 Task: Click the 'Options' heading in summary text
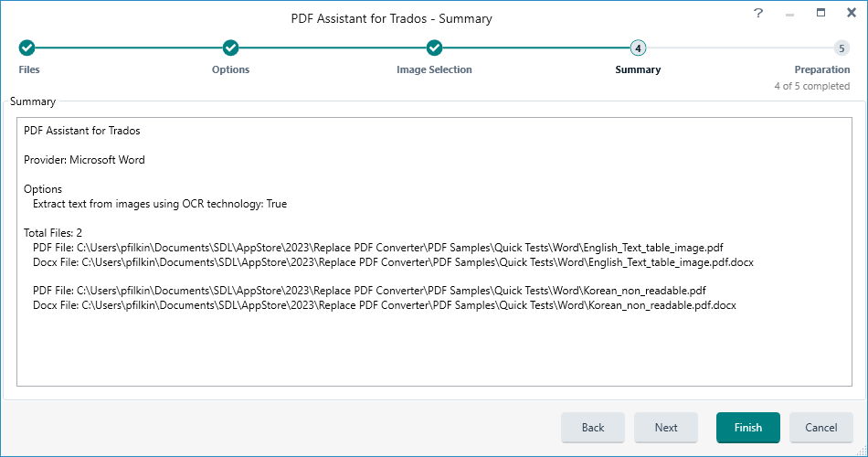pos(43,189)
